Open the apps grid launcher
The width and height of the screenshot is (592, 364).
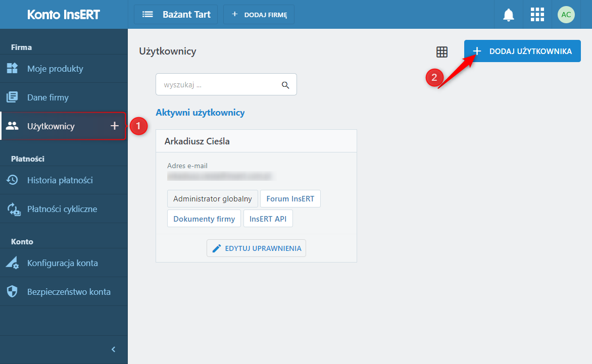pyautogui.click(x=537, y=15)
